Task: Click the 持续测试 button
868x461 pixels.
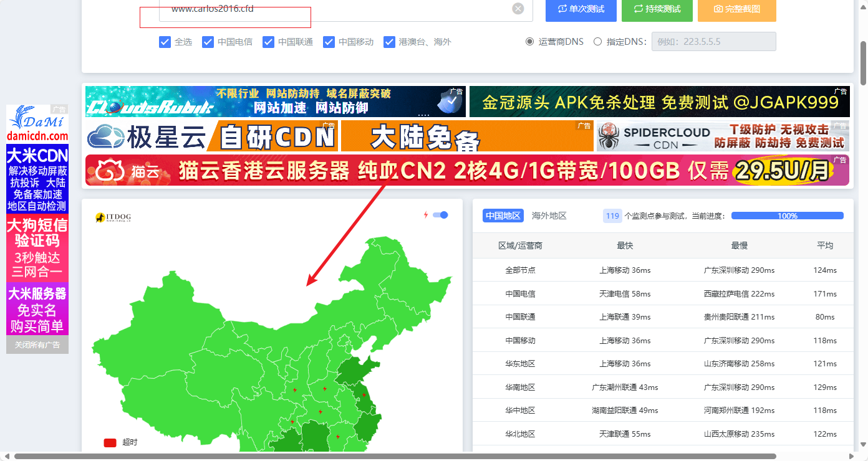Action: point(657,9)
